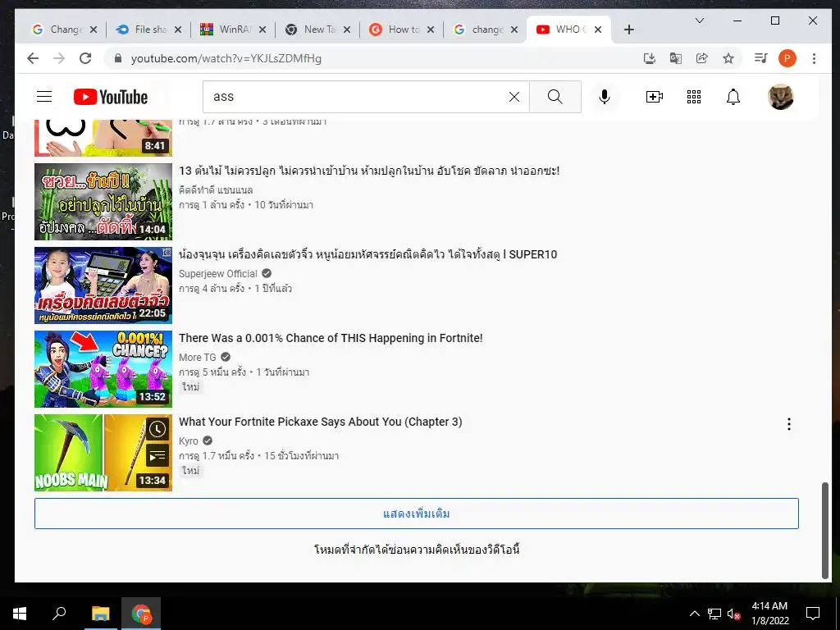The image size is (840, 630).
Task: Open the More TG channel link
Action: tap(198, 358)
